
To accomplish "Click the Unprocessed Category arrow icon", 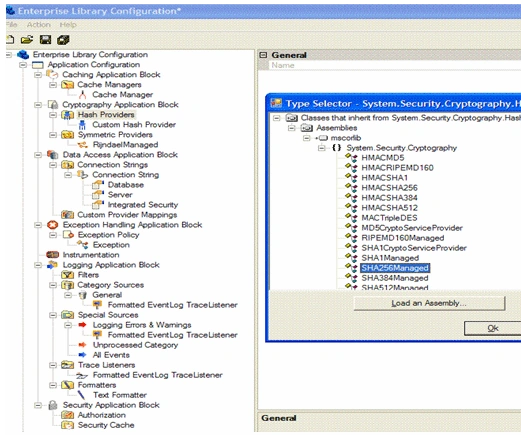I will click(x=82, y=345).
